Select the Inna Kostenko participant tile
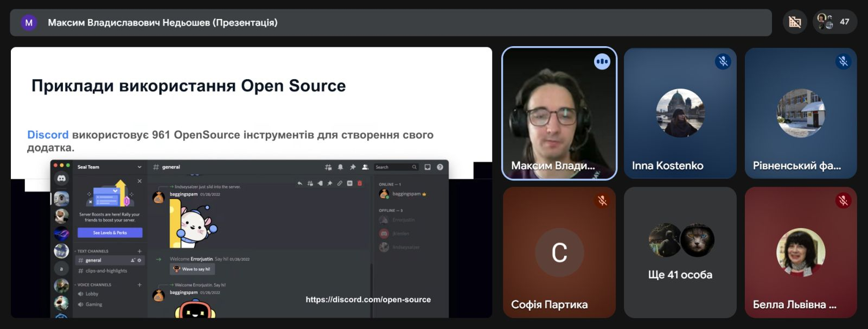868x329 pixels. pos(680,113)
